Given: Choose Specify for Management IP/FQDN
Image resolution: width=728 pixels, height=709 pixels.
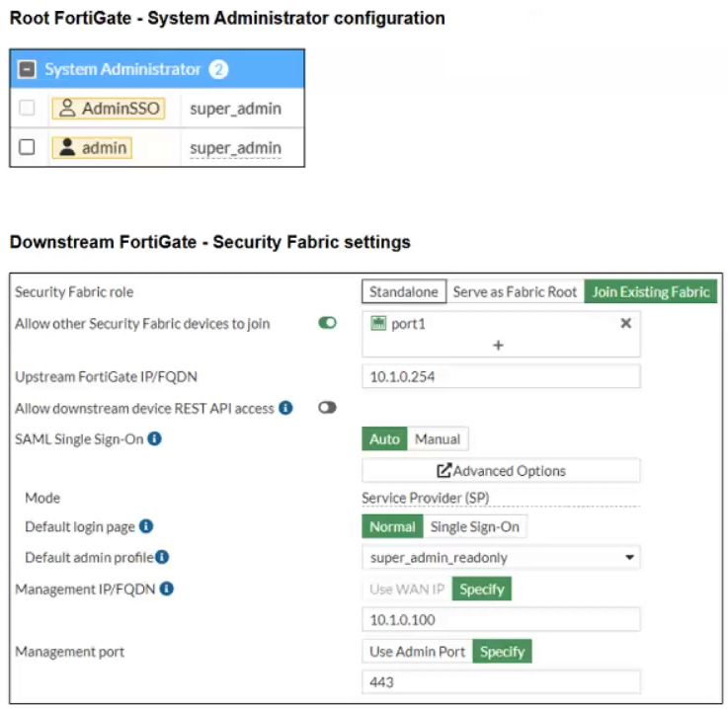Looking at the screenshot, I should (x=481, y=589).
